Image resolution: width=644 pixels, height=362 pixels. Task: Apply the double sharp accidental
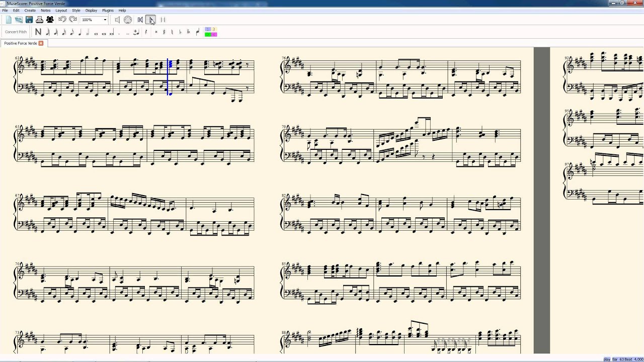tap(156, 32)
